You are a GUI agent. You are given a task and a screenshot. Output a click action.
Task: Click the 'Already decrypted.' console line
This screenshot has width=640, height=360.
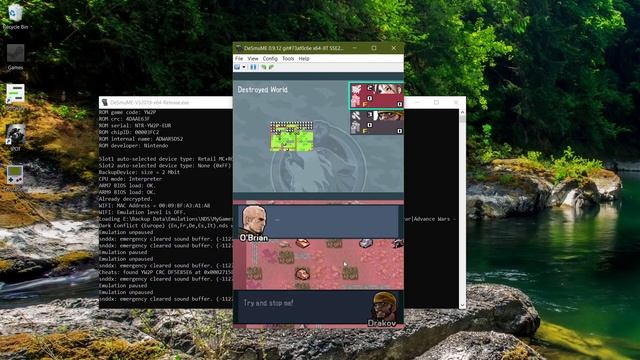click(x=126, y=199)
